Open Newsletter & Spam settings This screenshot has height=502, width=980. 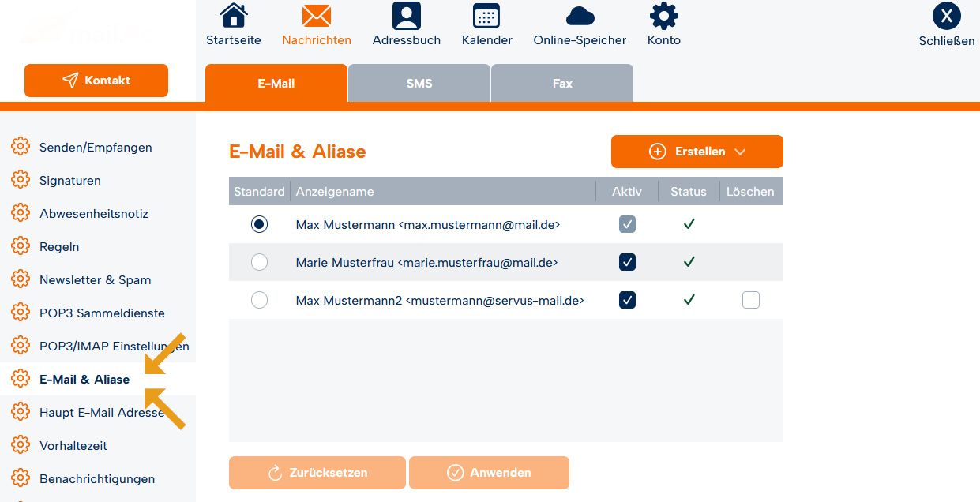click(95, 280)
